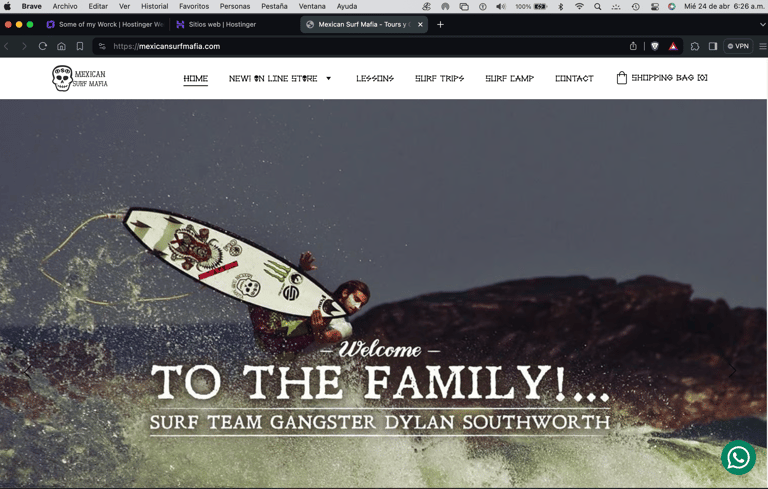
Task: Open the Favoritos menu
Action: coord(194,6)
